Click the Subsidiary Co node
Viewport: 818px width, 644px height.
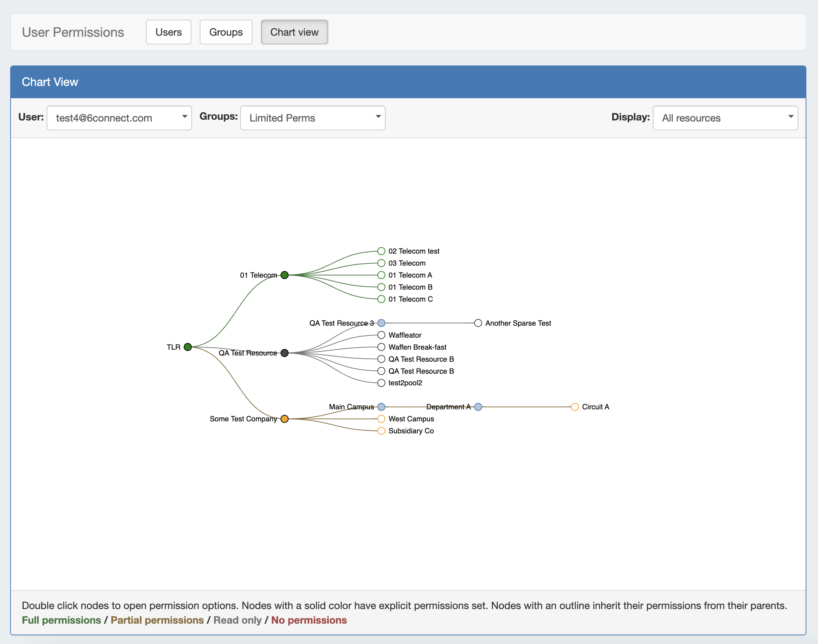381,431
